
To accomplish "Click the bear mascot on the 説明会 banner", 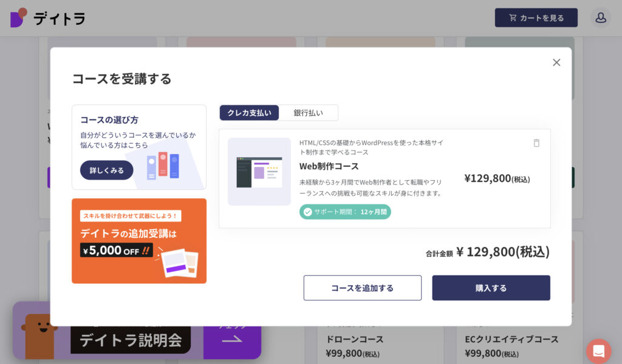I will point(39,337).
